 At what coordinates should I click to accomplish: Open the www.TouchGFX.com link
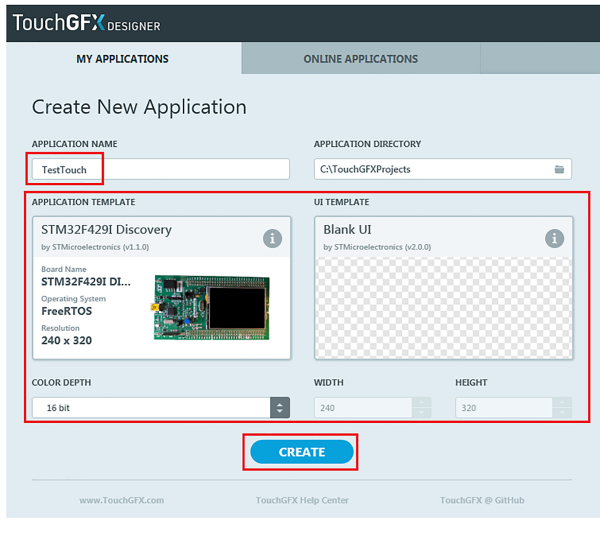[x=121, y=500]
